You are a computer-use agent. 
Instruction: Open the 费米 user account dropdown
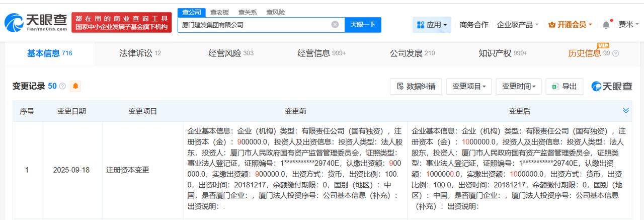tap(629, 25)
